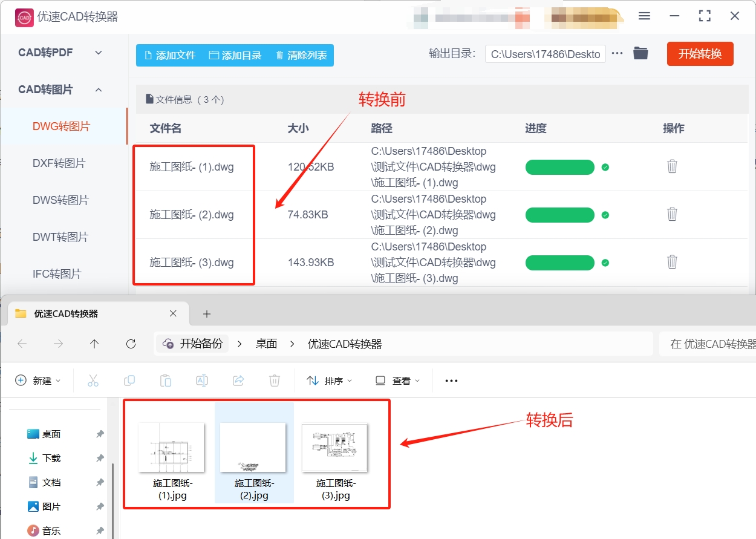The height and width of the screenshot is (539, 756).
Task: Open the Explorer more options ellipsis
Action: [451, 381]
